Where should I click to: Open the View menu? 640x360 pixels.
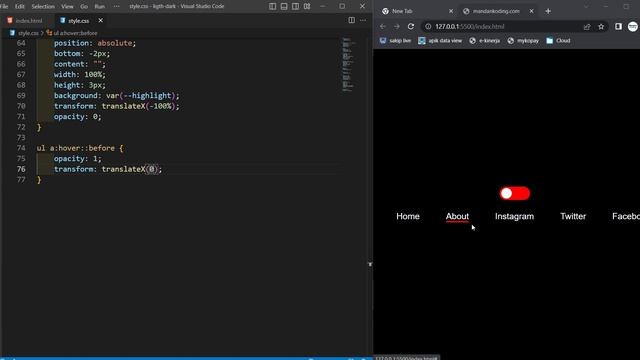coord(67,6)
